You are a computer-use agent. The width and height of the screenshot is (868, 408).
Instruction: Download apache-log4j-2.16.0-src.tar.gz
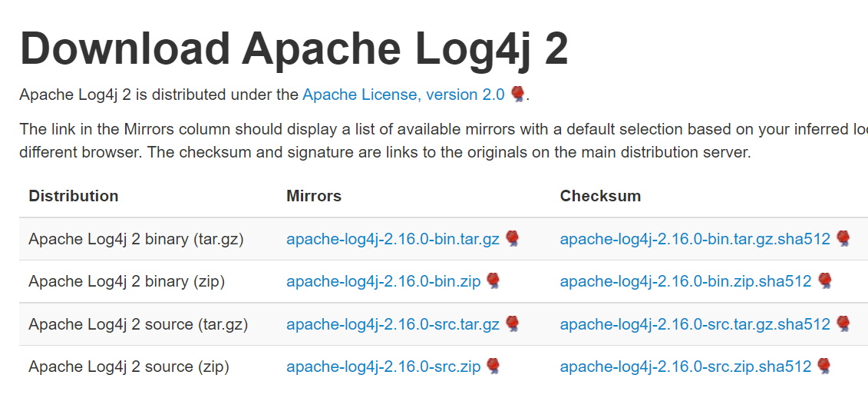coord(392,324)
